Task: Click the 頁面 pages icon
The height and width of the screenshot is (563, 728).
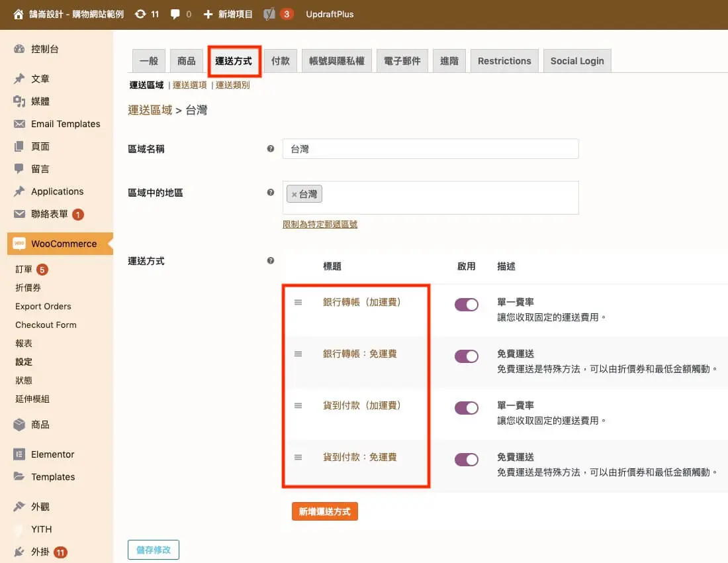Action: (19, 146)
